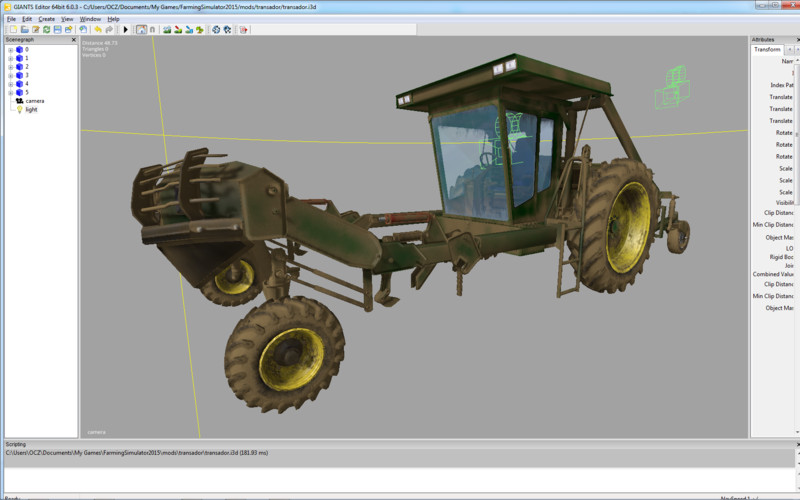The image size is (800, 500).
Task: Expand scenegraph node 3
Action: [10, 75]
